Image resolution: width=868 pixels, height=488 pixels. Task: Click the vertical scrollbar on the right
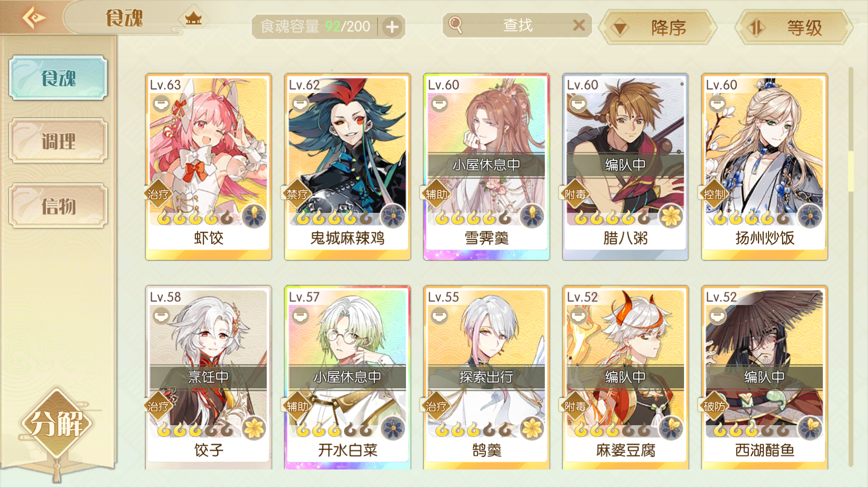tap(850, 267)
